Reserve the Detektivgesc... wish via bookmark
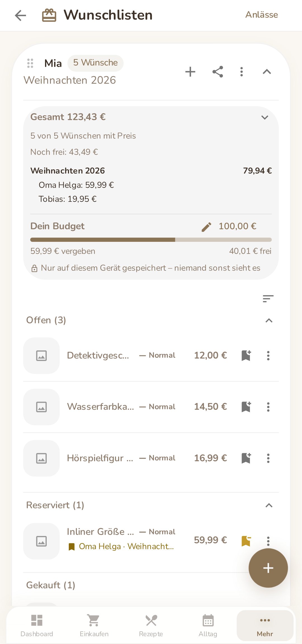The width and height of the screenshot is (302, 644). (246, 356)
